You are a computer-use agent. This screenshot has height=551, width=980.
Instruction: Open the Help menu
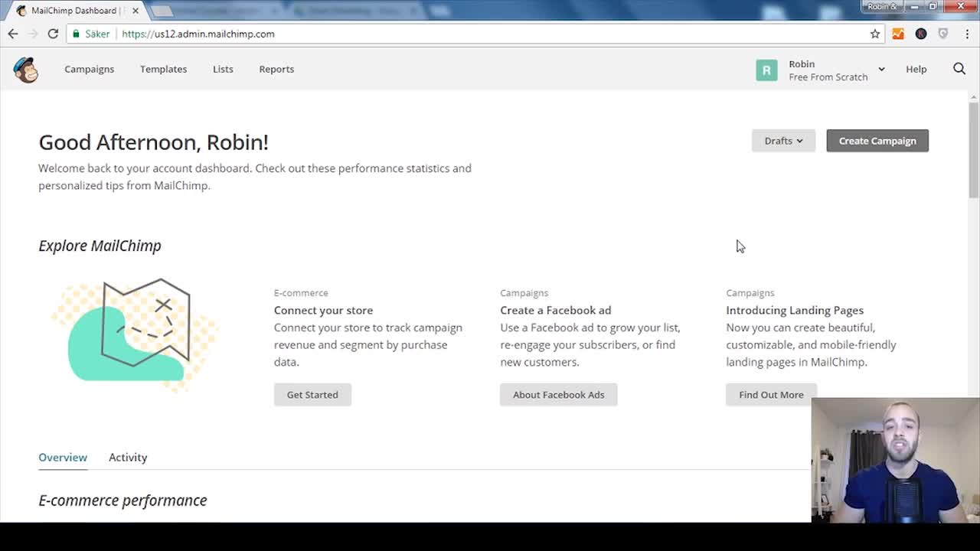pyautogui.click(x=916, y=69)
